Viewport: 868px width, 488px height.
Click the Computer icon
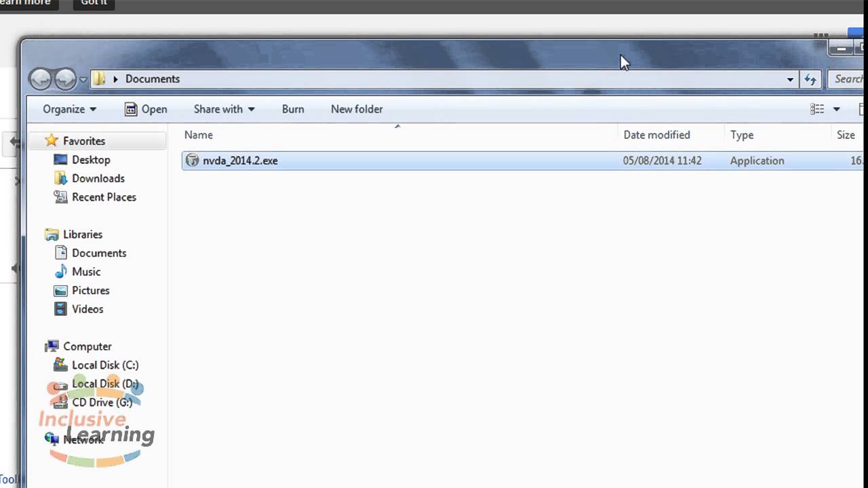tap(52, 346)
